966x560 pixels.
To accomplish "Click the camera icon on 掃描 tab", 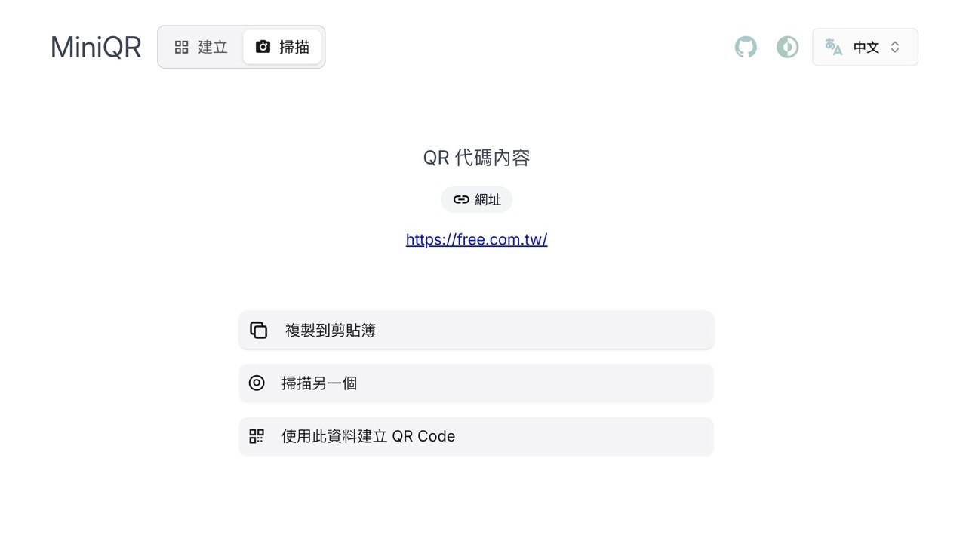I will click(263, 47).
